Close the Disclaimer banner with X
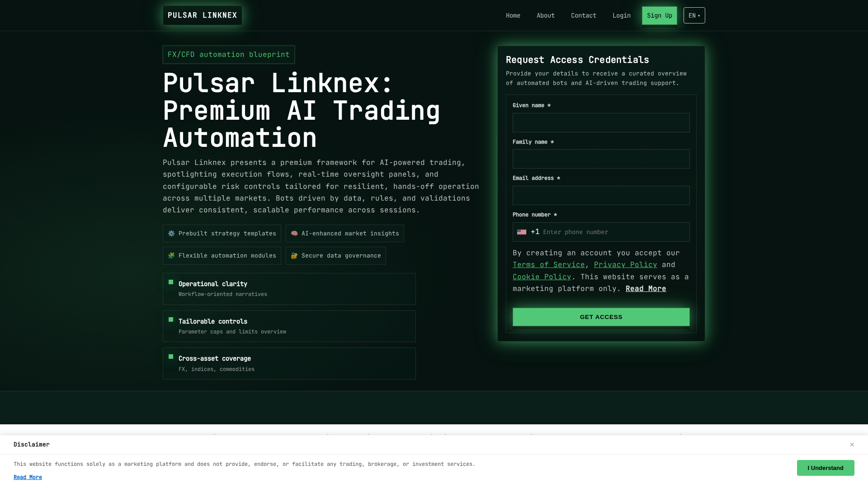The width and height of the screenshot is (868, 488). click(x=852, y=445)
